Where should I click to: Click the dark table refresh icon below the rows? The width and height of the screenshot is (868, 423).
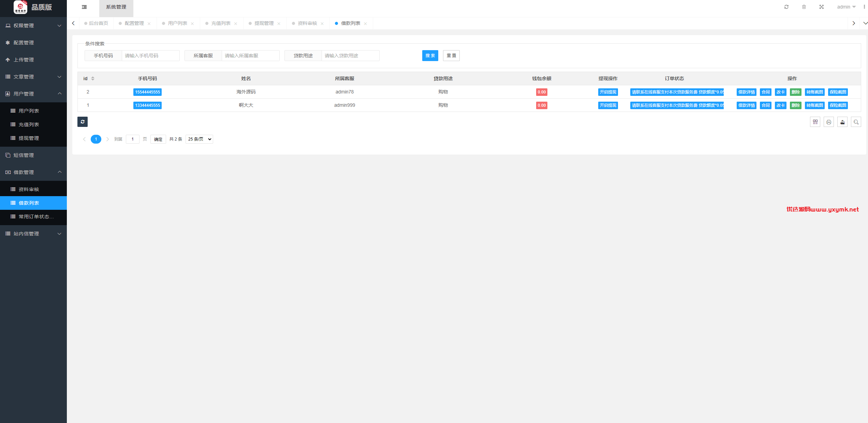[x=83, y=122]
